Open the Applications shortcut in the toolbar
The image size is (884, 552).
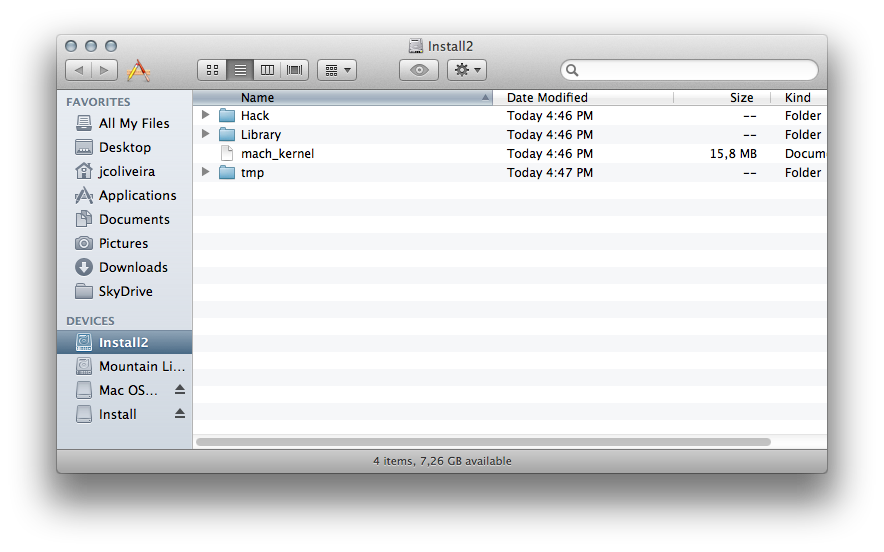pyautogui.click(x=138, y=70)
